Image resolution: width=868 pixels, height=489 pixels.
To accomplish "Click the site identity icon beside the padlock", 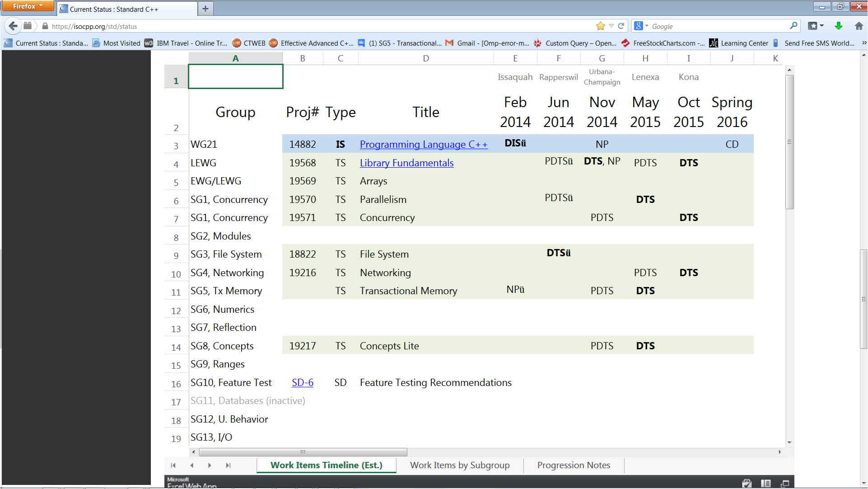I will pos(28,26).
